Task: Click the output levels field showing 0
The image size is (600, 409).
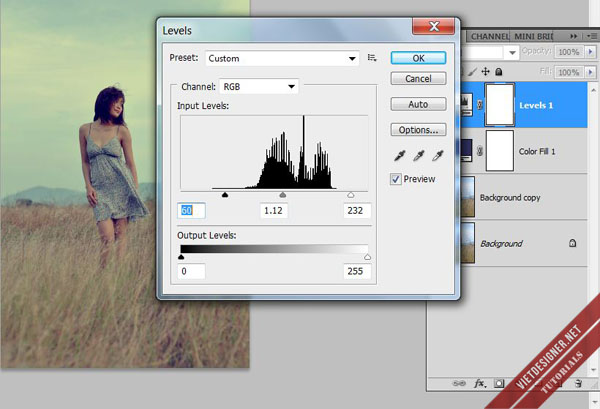Action: tap(191, 271)
